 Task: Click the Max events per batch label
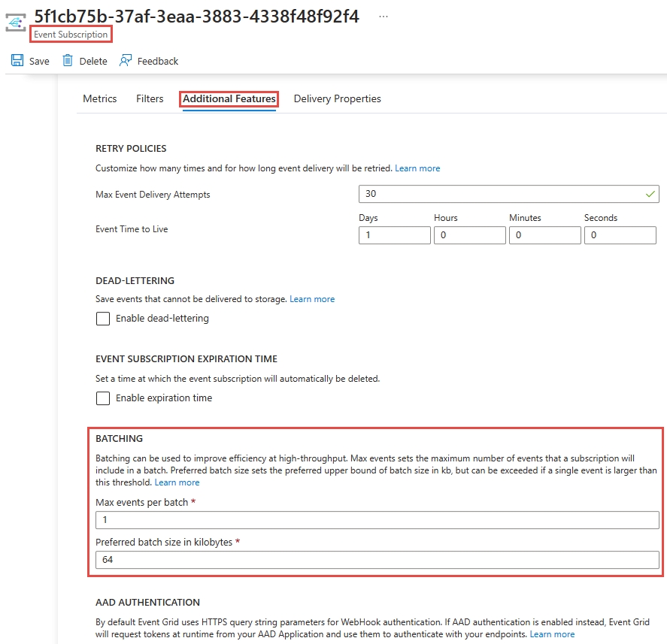coord(141,503)
